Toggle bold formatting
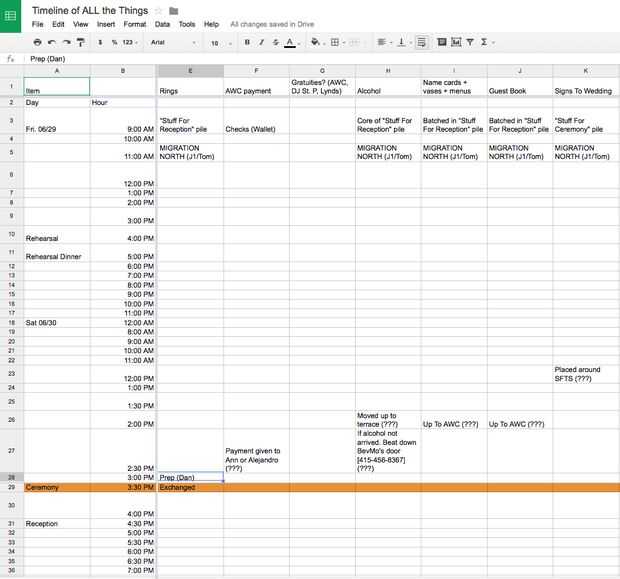The width and height of the screenshot is (620, 579). point(247,42)
